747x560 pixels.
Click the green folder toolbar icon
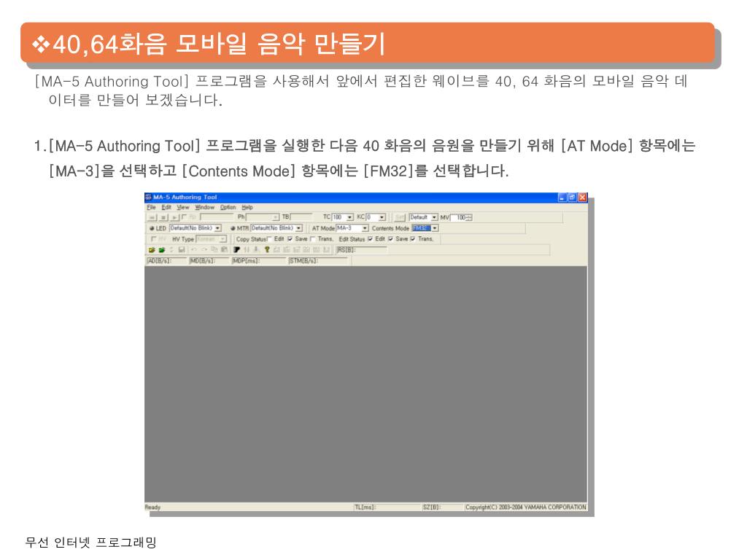point(161,249)
